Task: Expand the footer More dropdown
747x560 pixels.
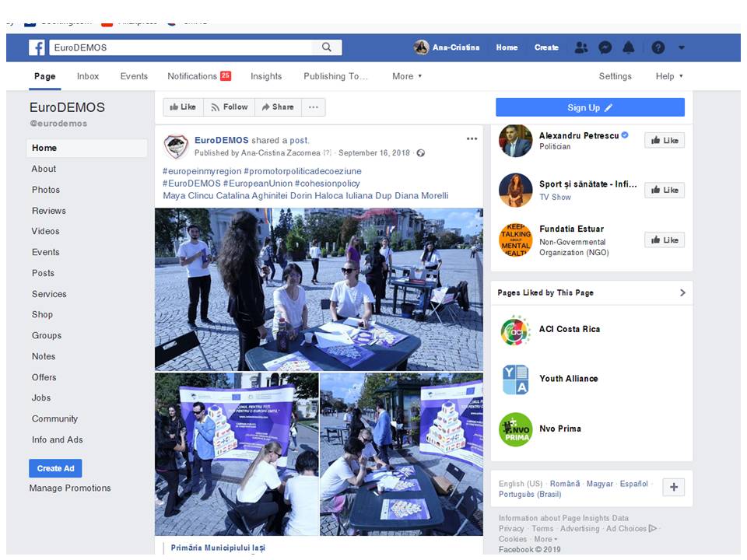Action: [545, 539]
